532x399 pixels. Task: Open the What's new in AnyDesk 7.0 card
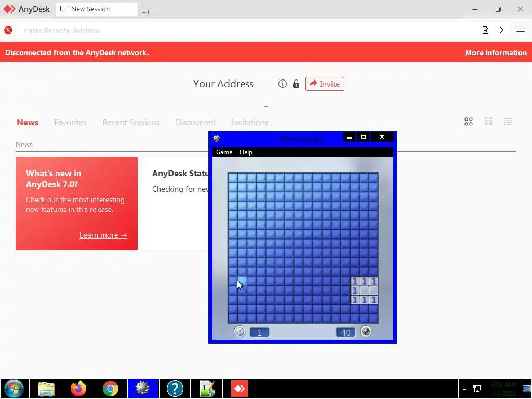pos(77,204)
